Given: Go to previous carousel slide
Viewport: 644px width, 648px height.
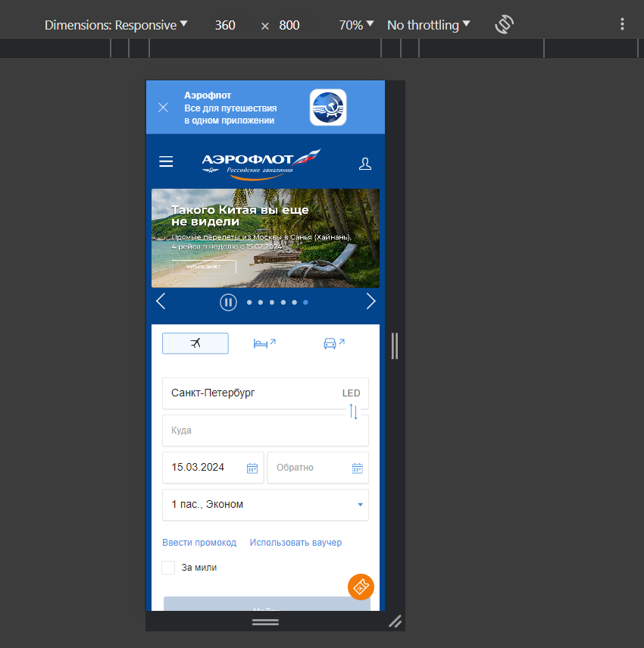Looking at the screenshot, I should coord(161,302).
